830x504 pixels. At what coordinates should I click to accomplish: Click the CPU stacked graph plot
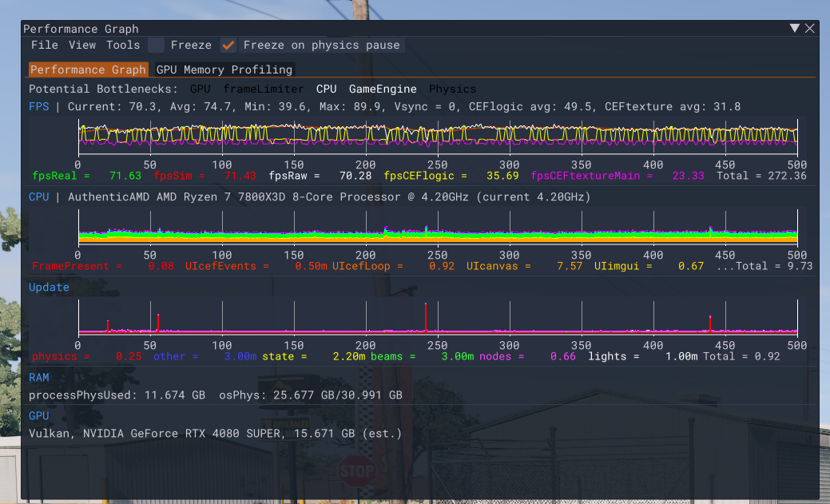(x=438, y=227)
